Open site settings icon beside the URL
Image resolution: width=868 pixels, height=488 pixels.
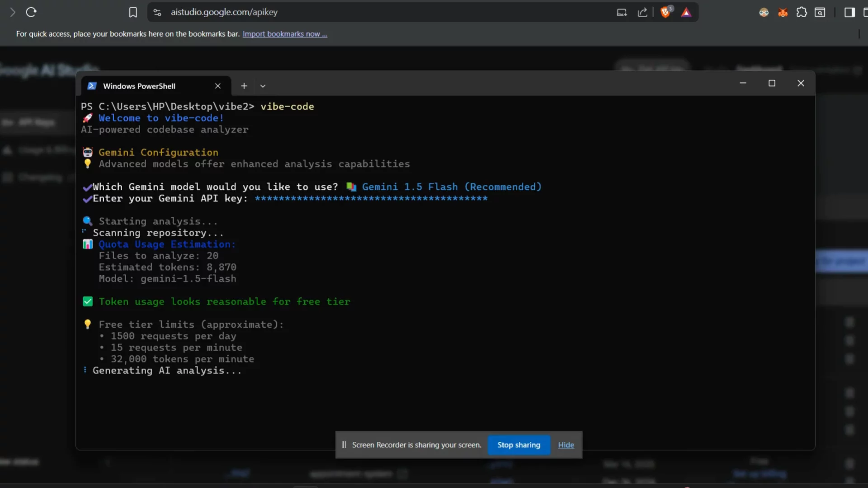click(157, 13)
